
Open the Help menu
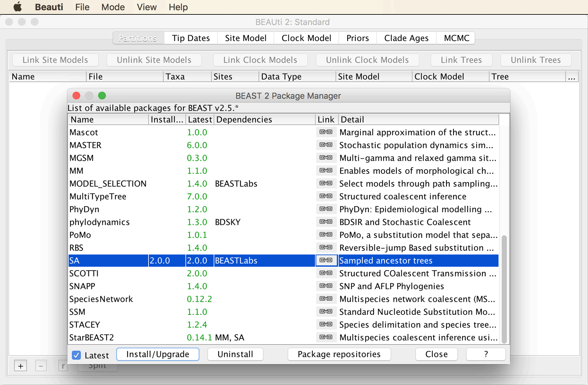click(x=178, y=7)
